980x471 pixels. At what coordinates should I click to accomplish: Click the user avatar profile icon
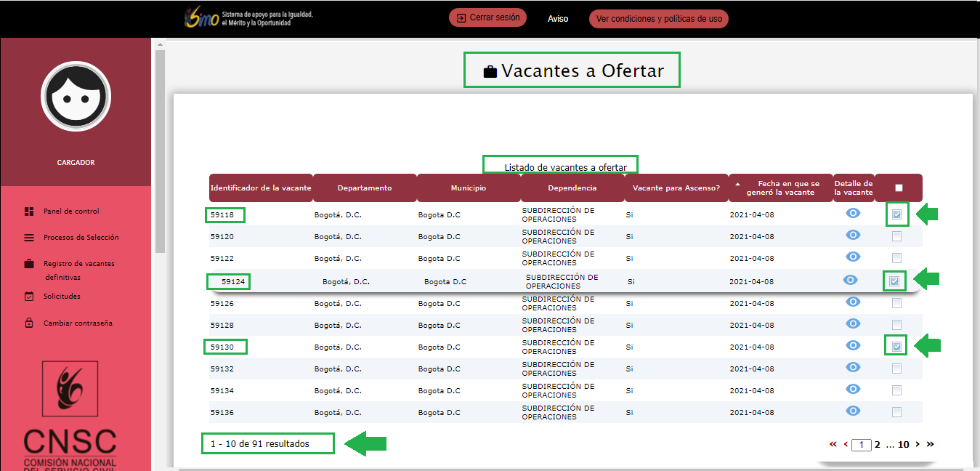tap(76, 96)
